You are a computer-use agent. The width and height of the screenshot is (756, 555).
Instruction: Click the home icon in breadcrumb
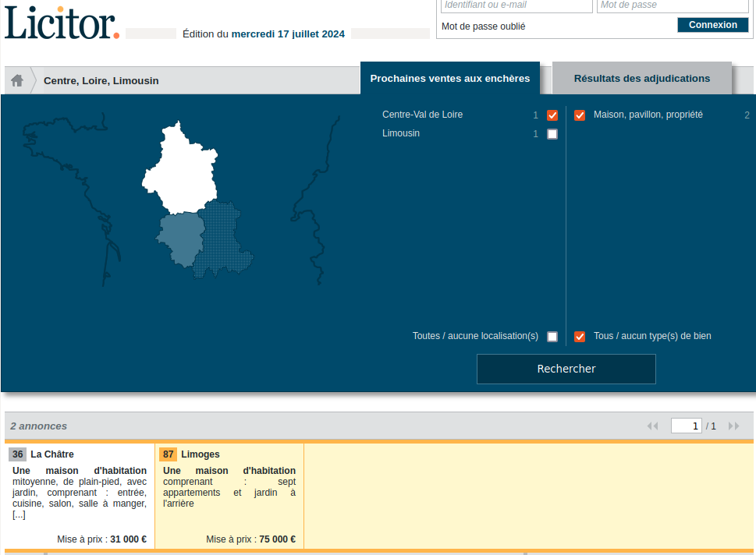(17, 80)
